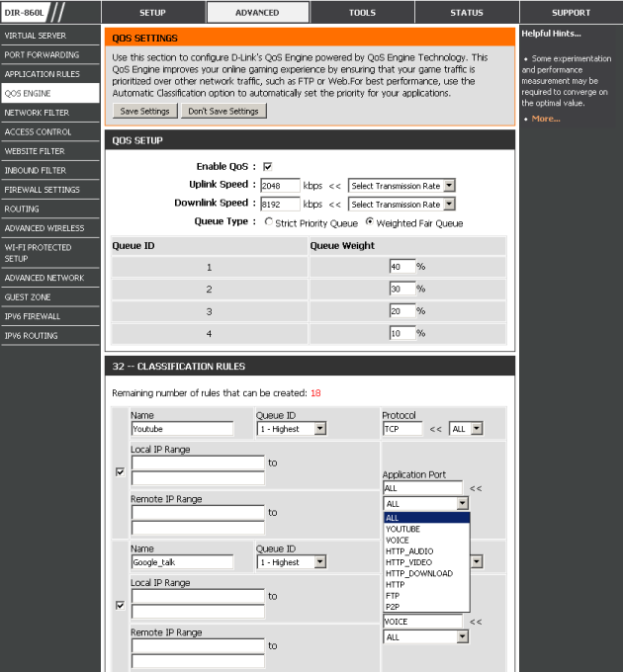
Task: Choose P2P in the port list
Action: point(426,607)
